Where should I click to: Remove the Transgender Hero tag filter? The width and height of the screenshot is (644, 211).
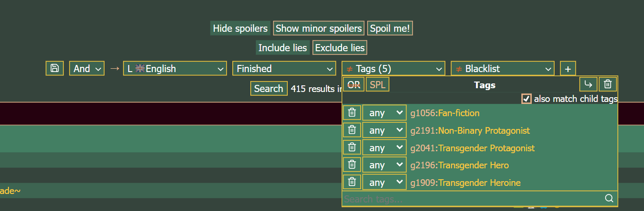[352, 165]
